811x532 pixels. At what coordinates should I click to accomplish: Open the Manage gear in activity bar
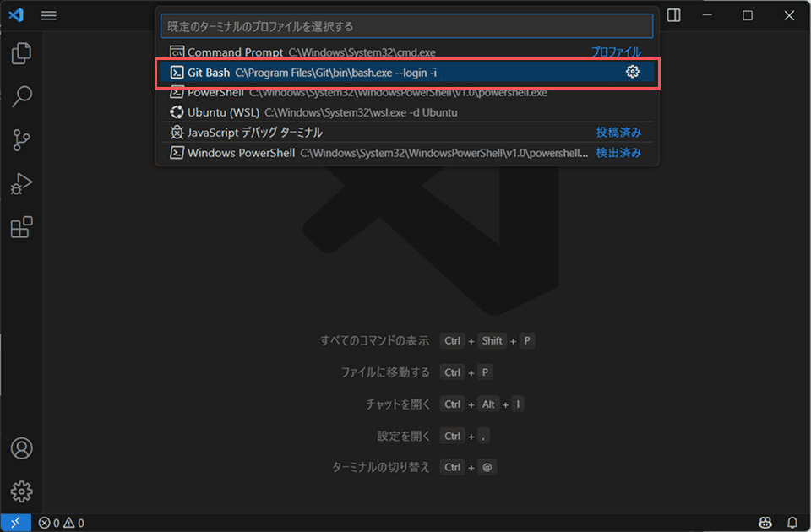tap(21, 491)
